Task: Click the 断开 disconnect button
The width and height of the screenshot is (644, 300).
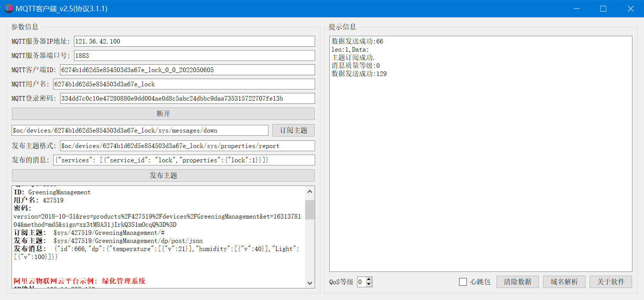Action: [163, 114]
